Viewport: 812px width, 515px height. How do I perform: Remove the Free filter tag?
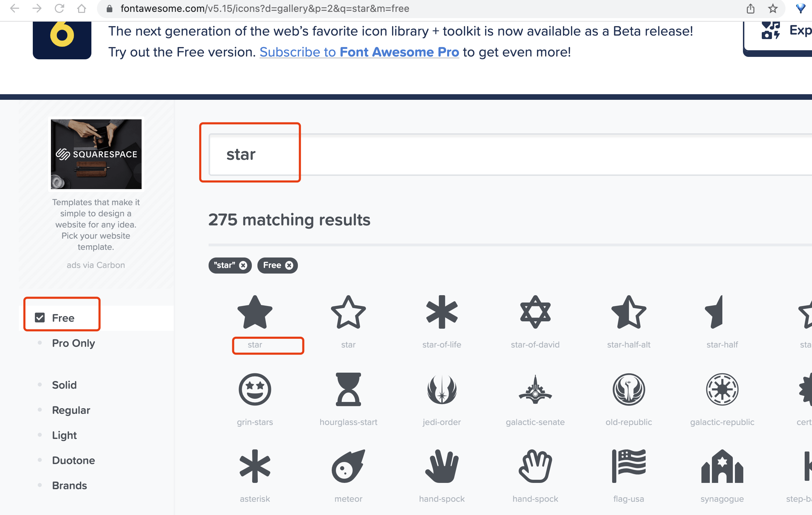tap(289, 266)
